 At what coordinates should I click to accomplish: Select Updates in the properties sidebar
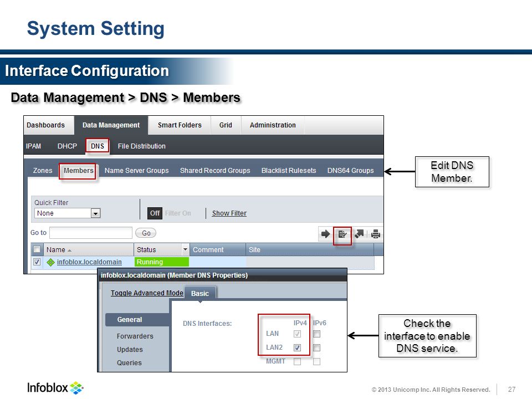tap(130, 350)
